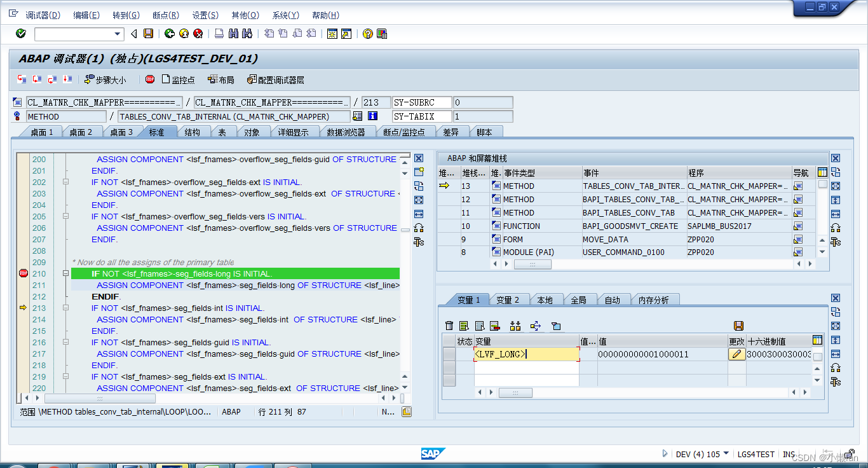Click the 本地 variables tab
The height and width of the screenshot is (468, 868).
[545, 300]
